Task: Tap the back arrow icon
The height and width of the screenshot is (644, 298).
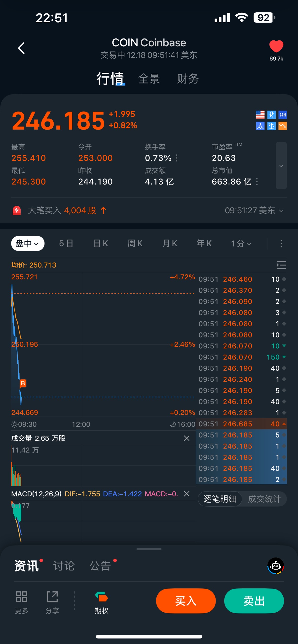Action: click(22, 48)
